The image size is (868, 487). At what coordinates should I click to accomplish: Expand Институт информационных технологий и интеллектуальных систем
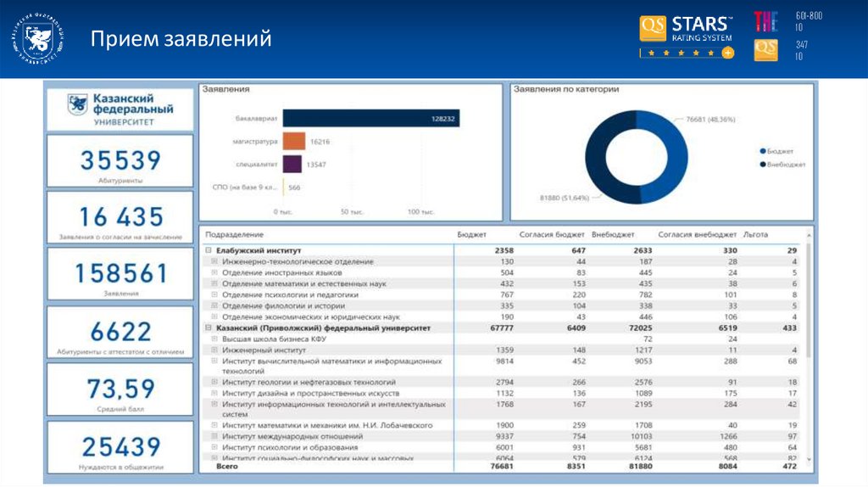tap(214, 404)
